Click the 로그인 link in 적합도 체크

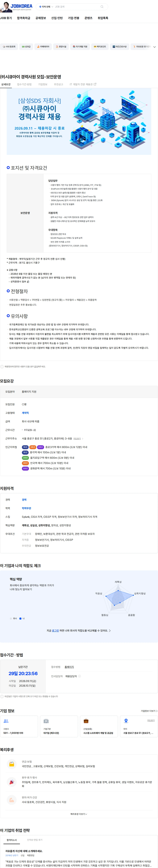(55, 630)
